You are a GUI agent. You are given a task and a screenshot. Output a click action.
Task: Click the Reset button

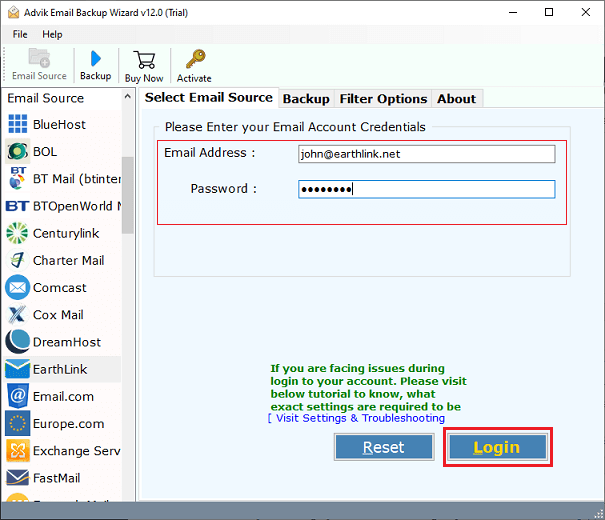click(x=384, y=447)
